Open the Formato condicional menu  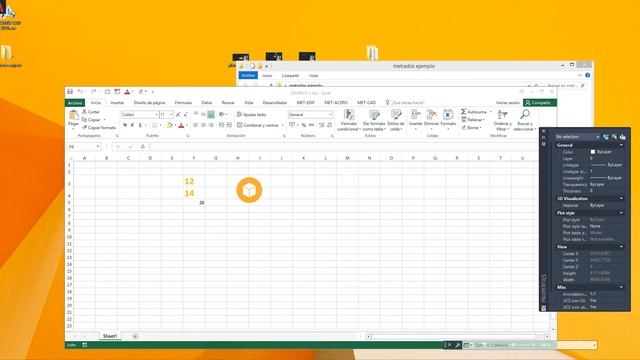[349, 120]
